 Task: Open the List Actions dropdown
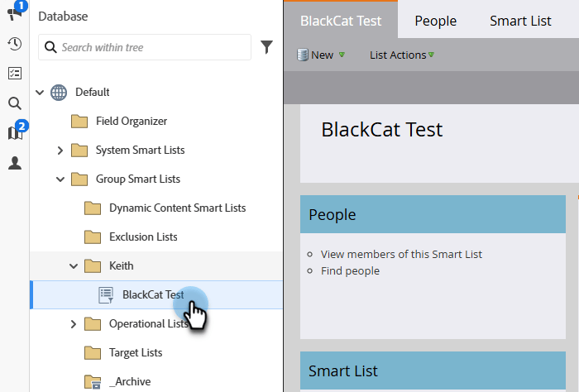(x=401, y=55)
